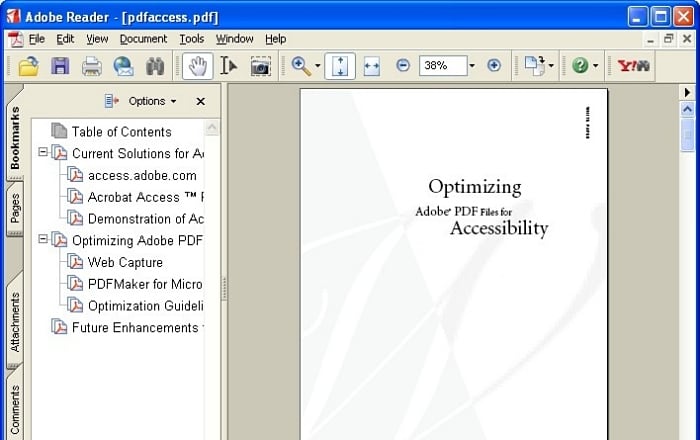
Task: Collapse the Current Solutions bookmark branch
Action: pyautogui.click(x=43, y=153)
